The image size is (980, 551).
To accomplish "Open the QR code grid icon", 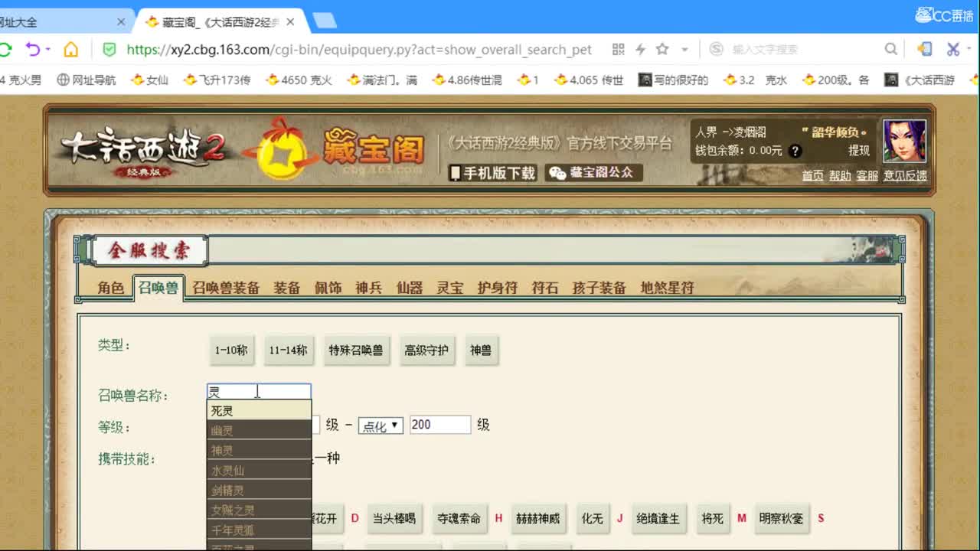I will (x=619, y=50).
